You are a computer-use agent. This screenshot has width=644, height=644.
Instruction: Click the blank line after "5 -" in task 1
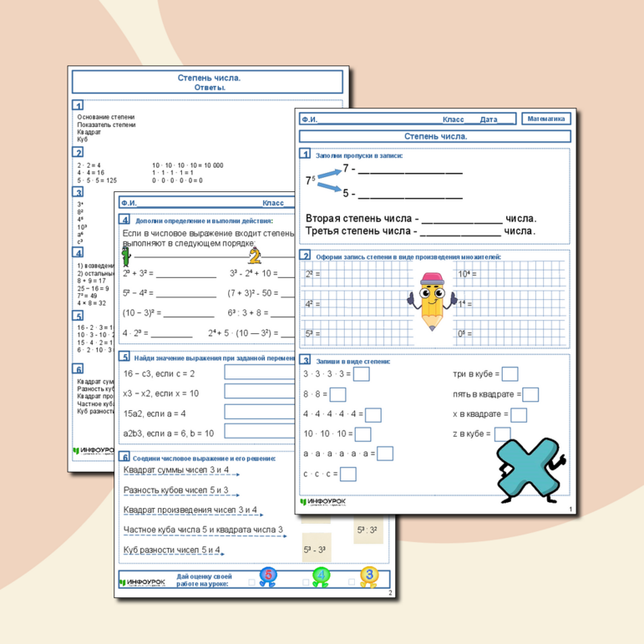point(410,198)
